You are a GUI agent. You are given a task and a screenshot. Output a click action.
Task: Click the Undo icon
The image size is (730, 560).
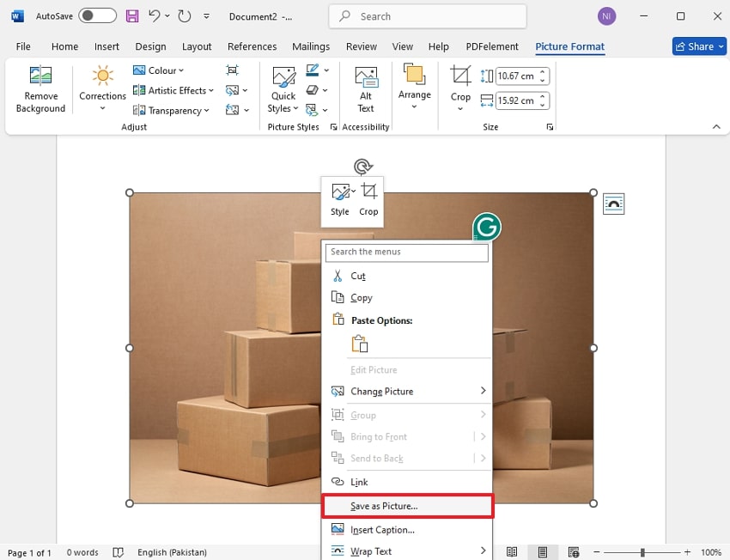pos(154,16)
